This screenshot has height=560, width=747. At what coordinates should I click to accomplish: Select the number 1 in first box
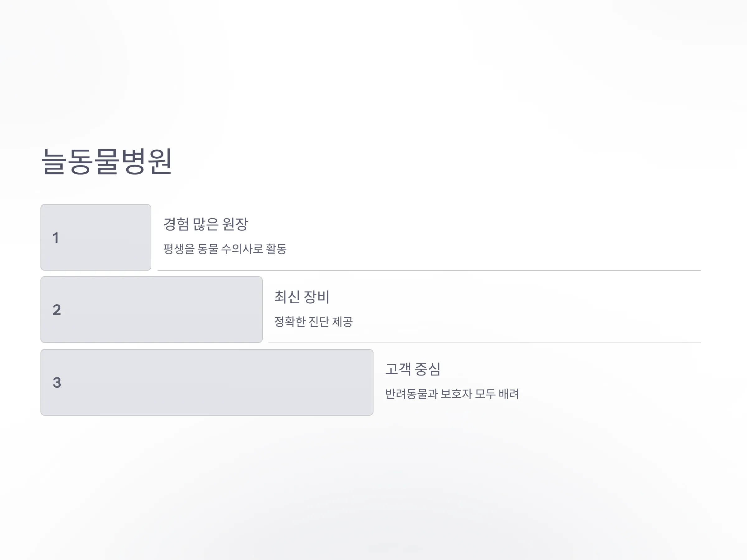click(x=56, y=238)
